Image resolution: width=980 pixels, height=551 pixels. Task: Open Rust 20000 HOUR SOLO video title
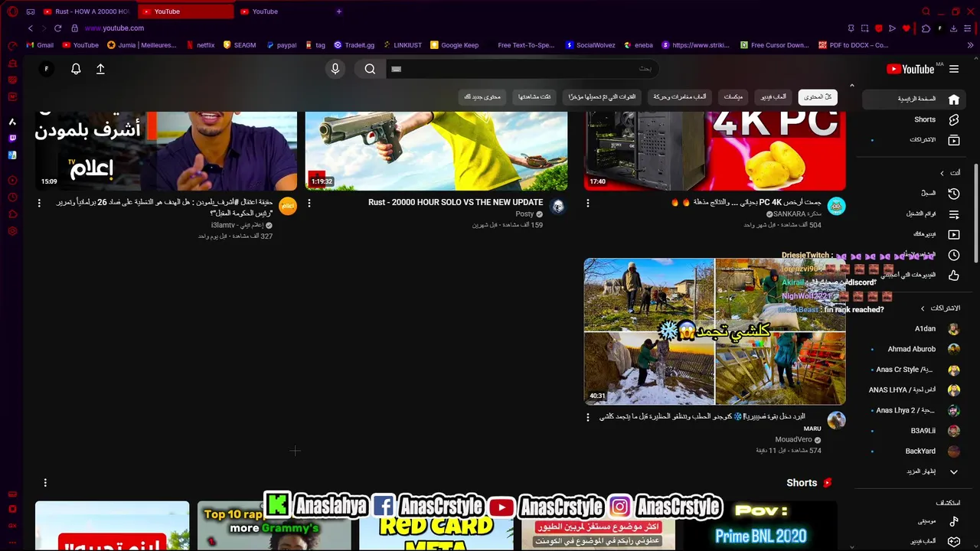[x=456, y=203]
